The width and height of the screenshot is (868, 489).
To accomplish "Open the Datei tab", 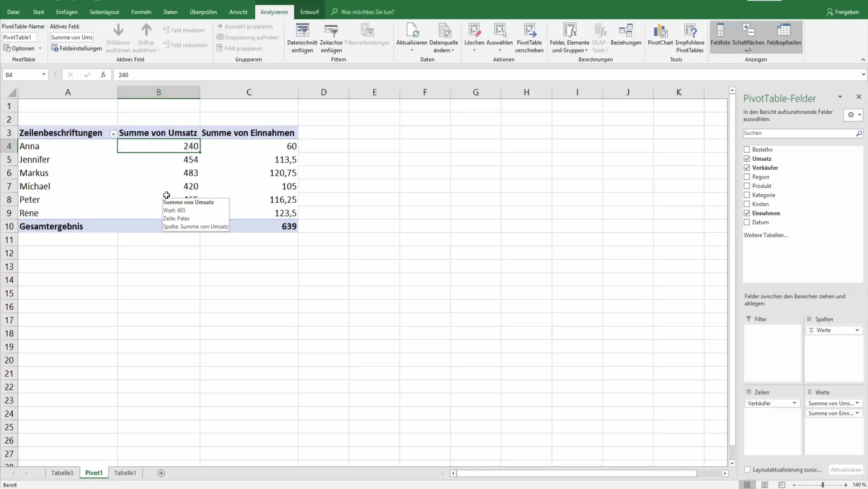I will [14, 12].
